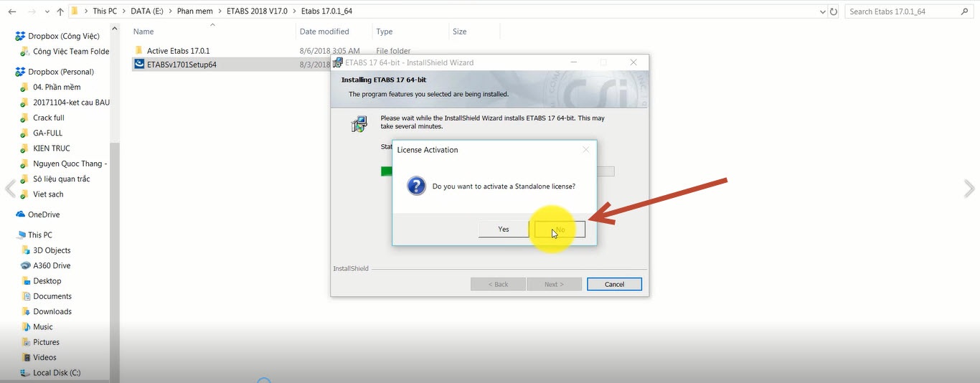980x383 pixels.
Task: Open Downloads in sidebar
Action: pyautogui.click(x=52, y=311)
